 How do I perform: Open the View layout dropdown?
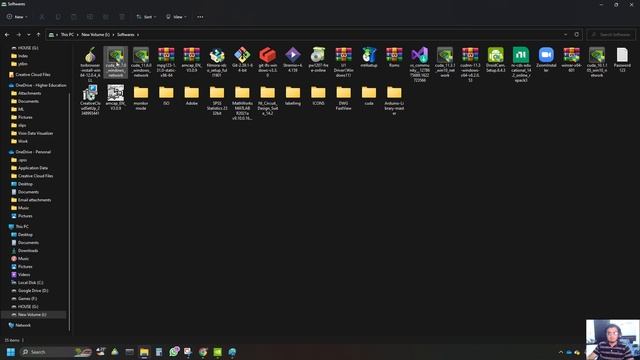pos(176,17)
